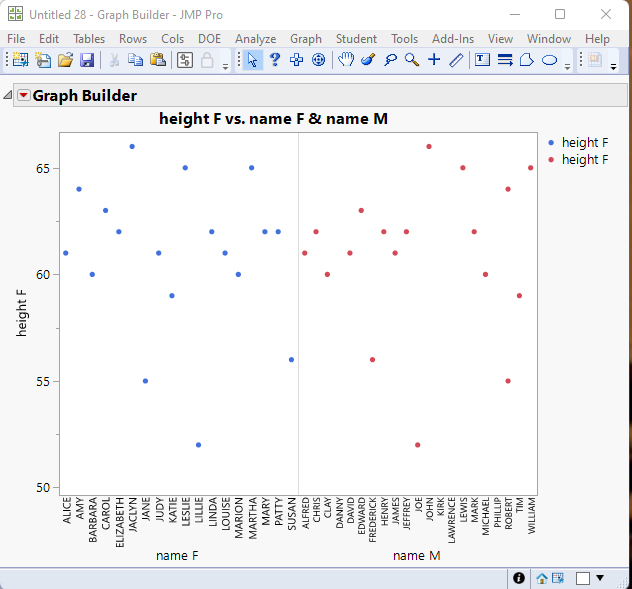Image resolution: width=632 pixels, height=589 pixels.
Task: Select the Crosshairs plus tool
Action: point(434,60)
